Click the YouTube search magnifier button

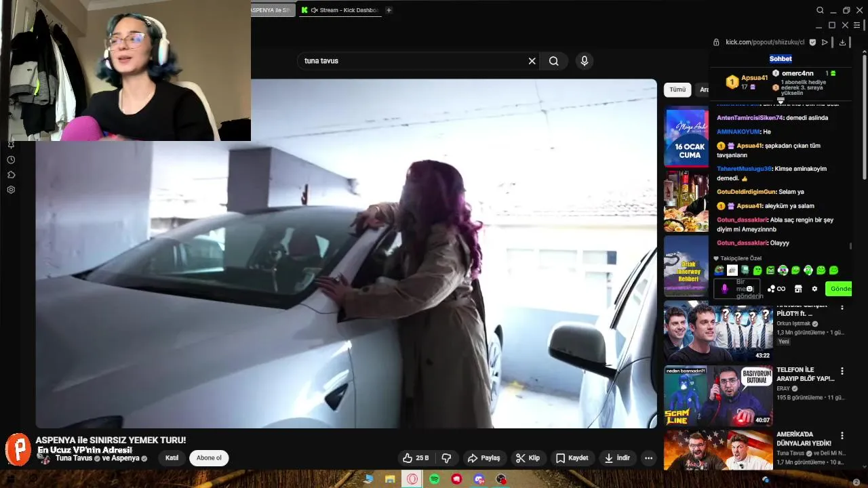[554, 61]
